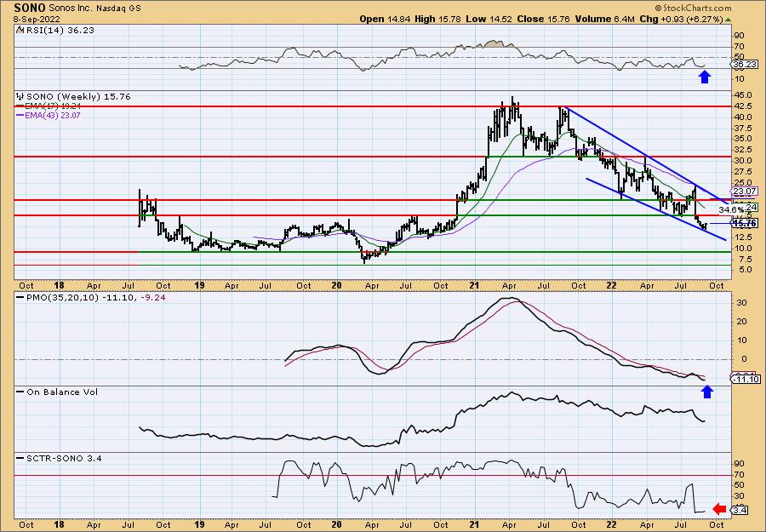Click the 45.0 price axis label
The image size is (766, 532).
point(743,94)
